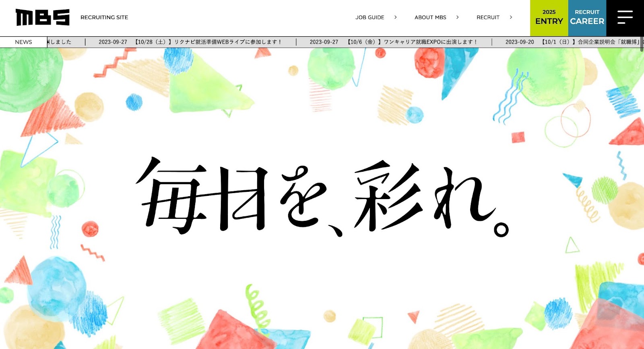Image resolution: width=644 pixels, height=349 pixels.
Task: Click the MBS logo
Action: tap(43, 17)
